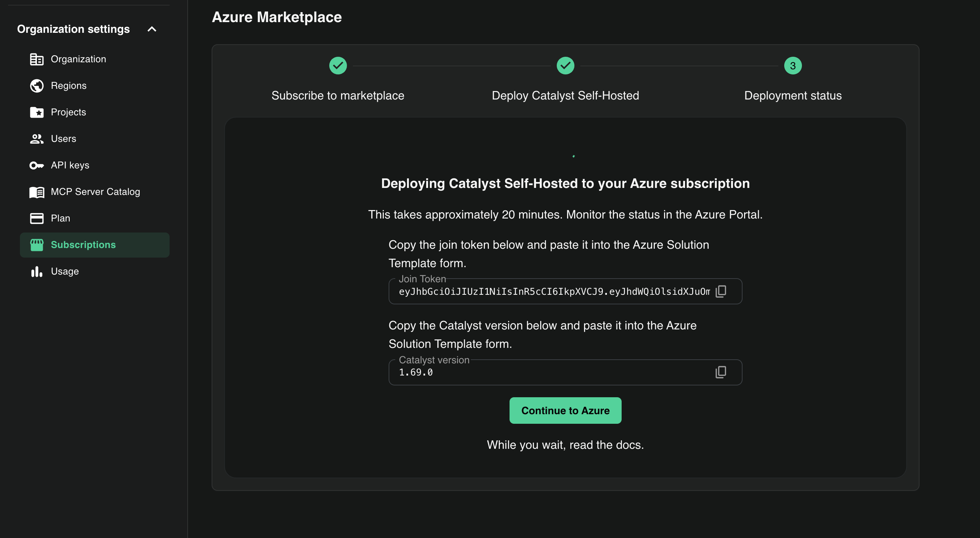Click the 'Organization settings' heading text

(73, 29)
